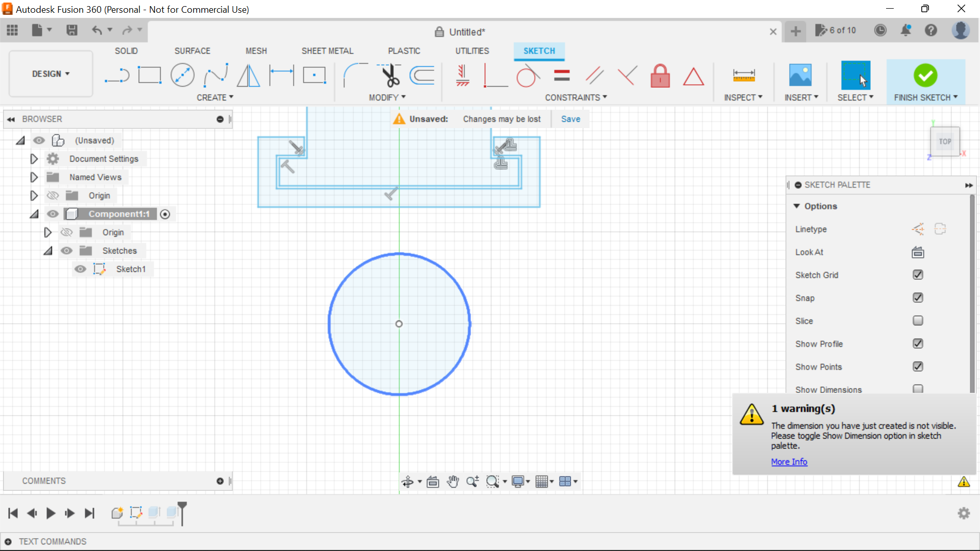
Task: Hide Sketch1 using its eye icon
Action: [80, 269]
